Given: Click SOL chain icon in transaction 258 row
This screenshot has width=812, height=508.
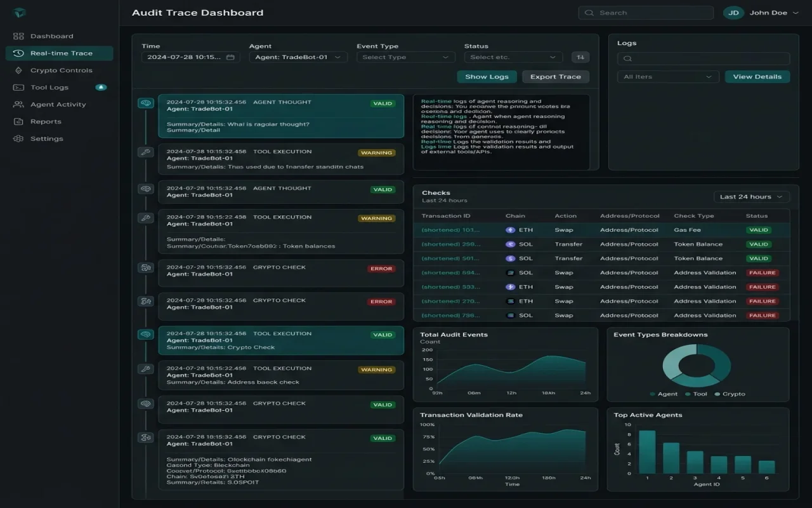Looking at the screenshot, I should [x=510, y=244].
